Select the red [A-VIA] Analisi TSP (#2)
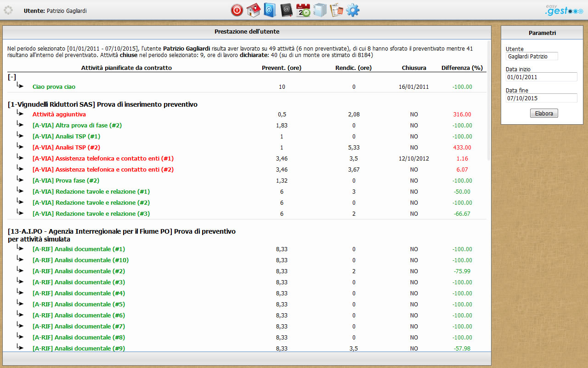This screenshot has height=368, width=588. tap(66, 147)
